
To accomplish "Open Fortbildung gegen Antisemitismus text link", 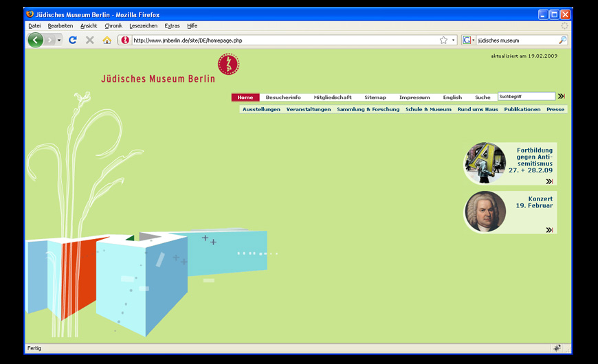I will (531, 160).
